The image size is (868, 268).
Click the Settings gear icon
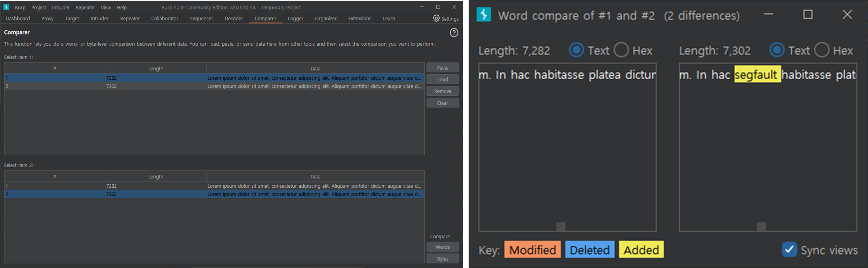pyautogui.click(x=436, y=19)
